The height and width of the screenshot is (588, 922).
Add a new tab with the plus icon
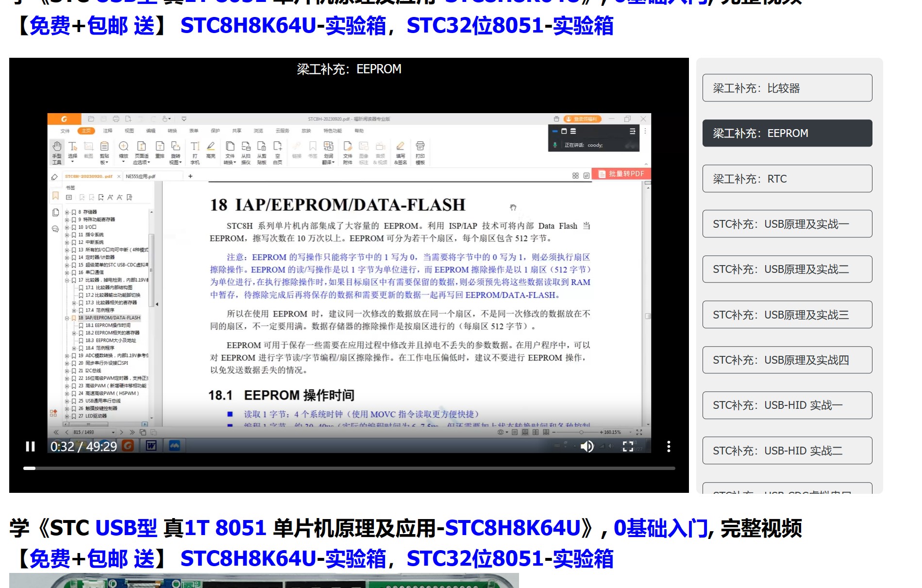(190, 176)
